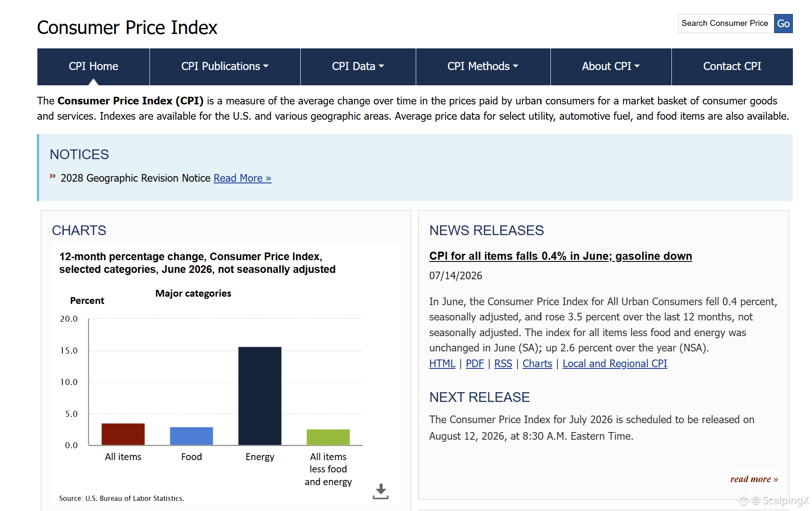The image size is (812, 511).
Task: Open the Charts link in news release
Action: (x=537, y=364)
